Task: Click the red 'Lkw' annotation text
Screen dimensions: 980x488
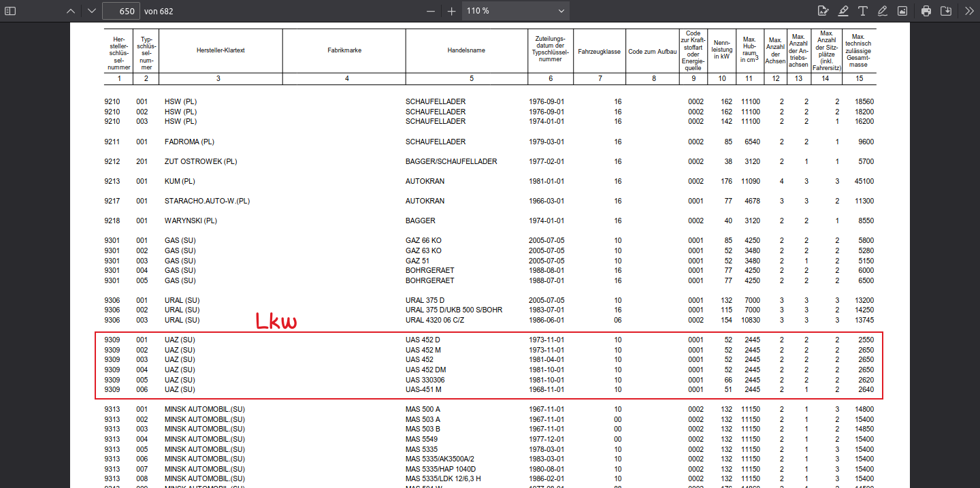Action: 276,321
